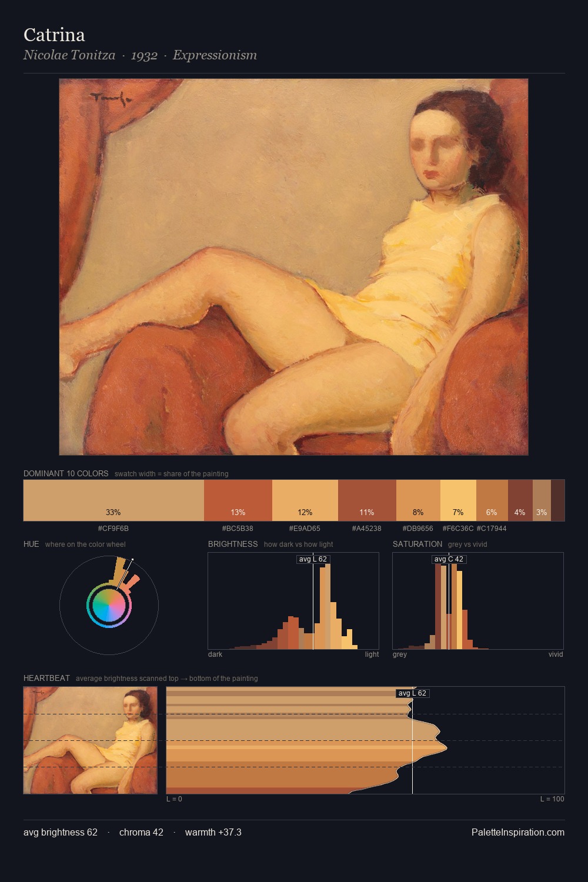Image resolution: width=588 pixels, height=882 pixels.
Task: Pick the 12% swatch #E9AD65
Action: coord(305,500)
